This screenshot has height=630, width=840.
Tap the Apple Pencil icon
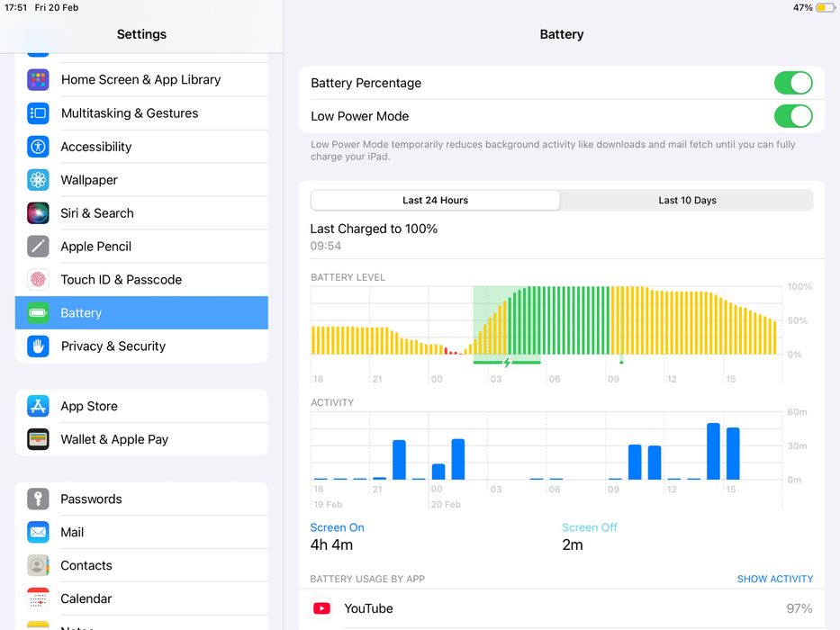(38, 247)
